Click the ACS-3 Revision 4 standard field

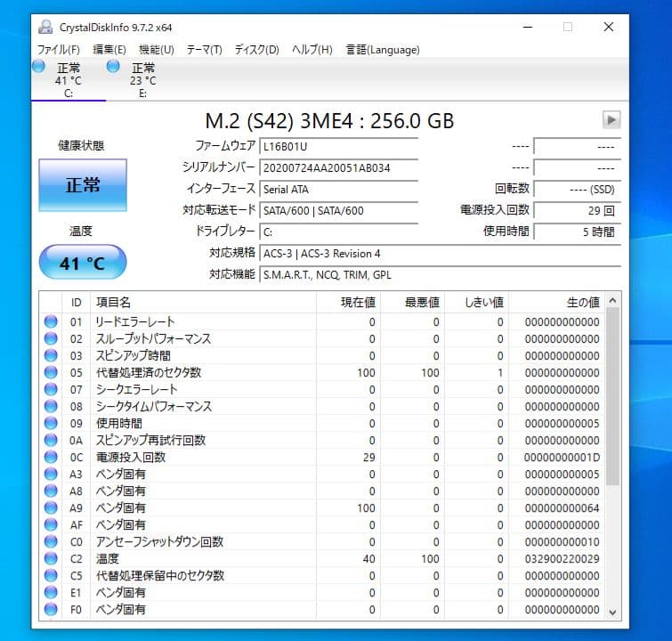(441, 254)
